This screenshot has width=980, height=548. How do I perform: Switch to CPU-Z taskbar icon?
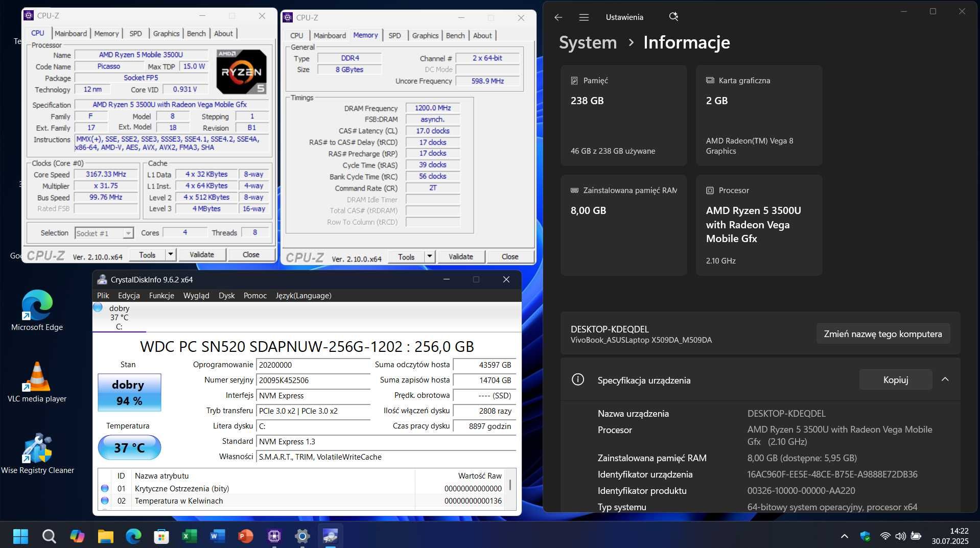274,536
